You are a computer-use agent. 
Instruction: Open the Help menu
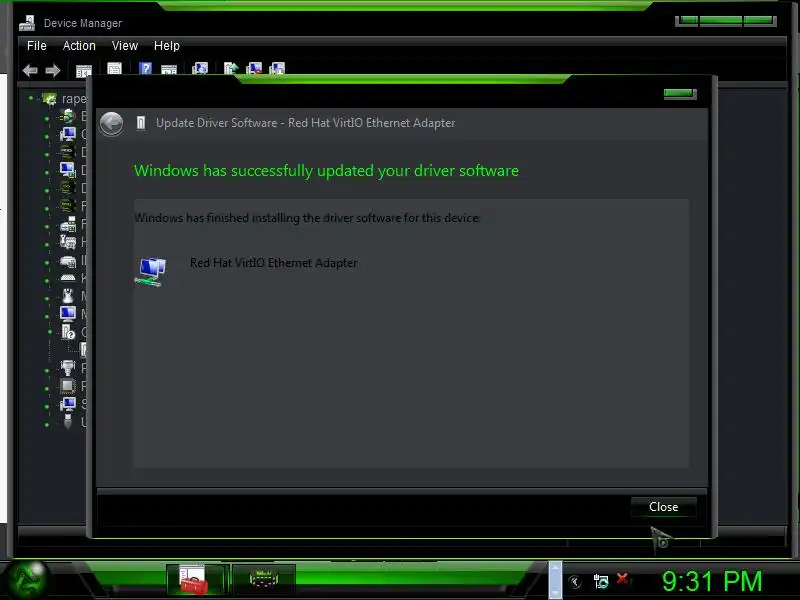(x=167, y=46)
